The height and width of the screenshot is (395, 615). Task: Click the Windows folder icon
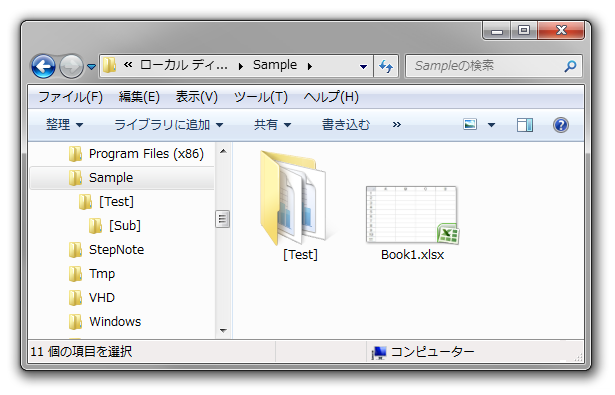click(75, 322)
